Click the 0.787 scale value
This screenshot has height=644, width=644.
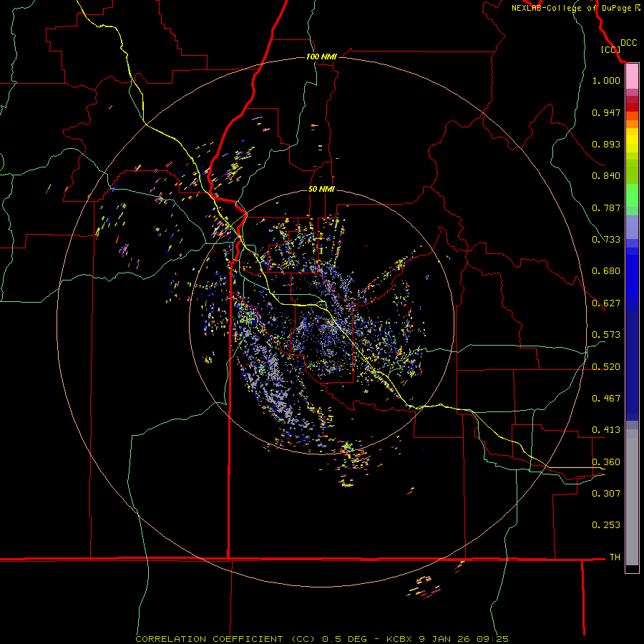606,208
